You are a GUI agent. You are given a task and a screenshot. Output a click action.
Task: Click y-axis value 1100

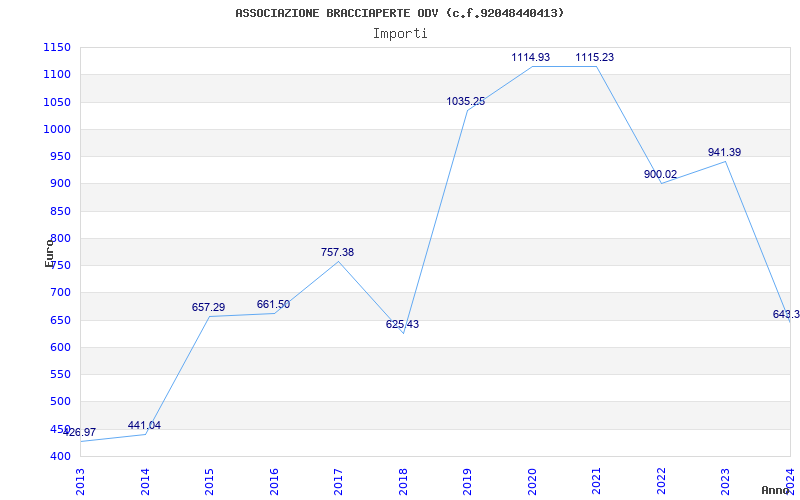(57, 74)
